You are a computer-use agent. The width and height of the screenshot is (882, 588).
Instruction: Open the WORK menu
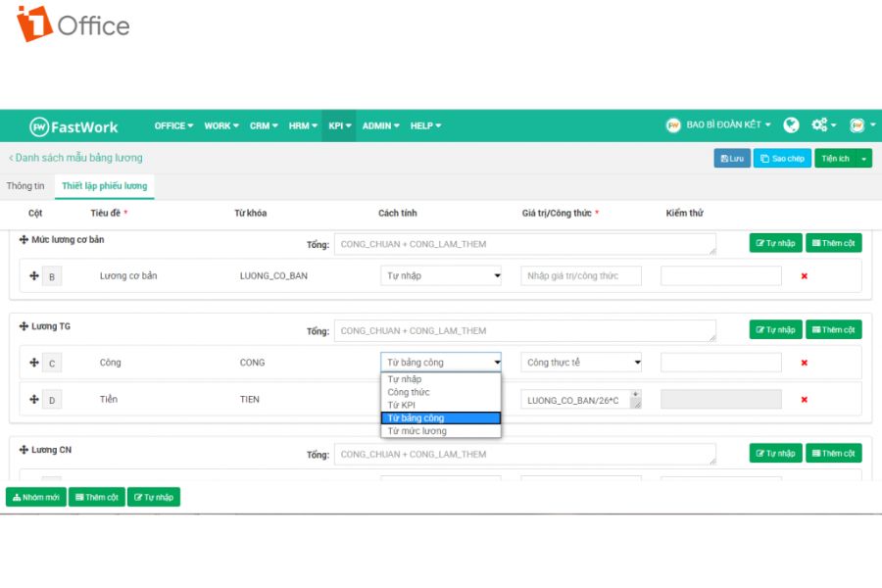coord(221,125)
